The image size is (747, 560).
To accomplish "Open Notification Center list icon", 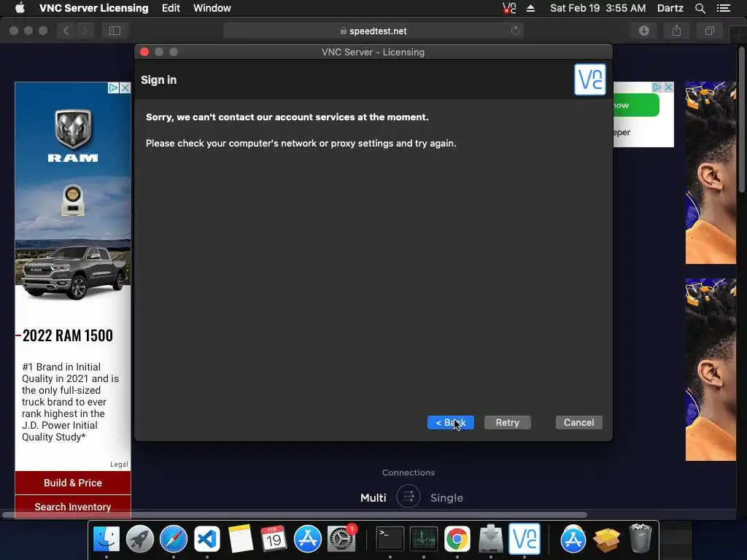I will (723, 8).
